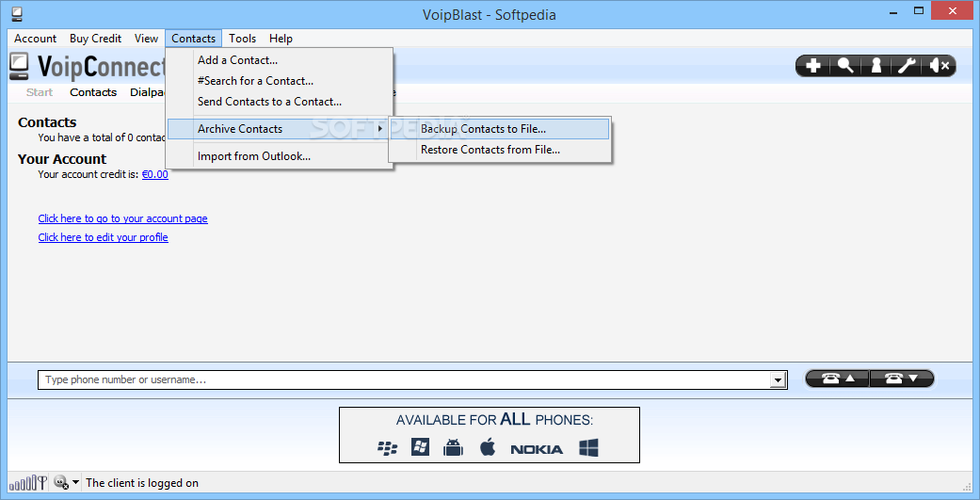Choose Send Contacts to a Contact
The width and height of the screenshot is (980, 500).
point(280,102)
